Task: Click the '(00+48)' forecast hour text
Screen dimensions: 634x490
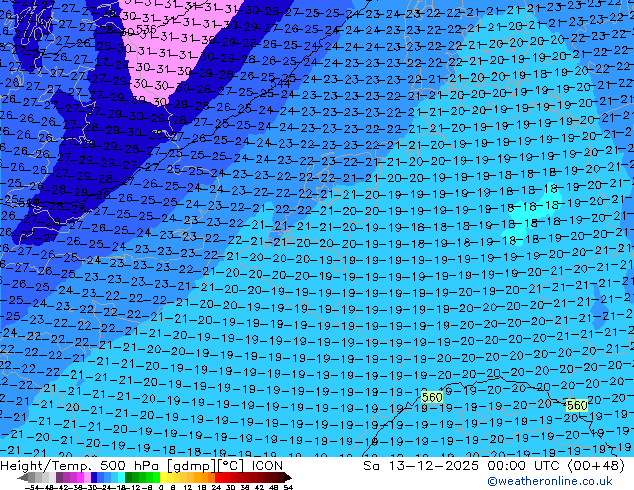Action: (x=596, y=466)
